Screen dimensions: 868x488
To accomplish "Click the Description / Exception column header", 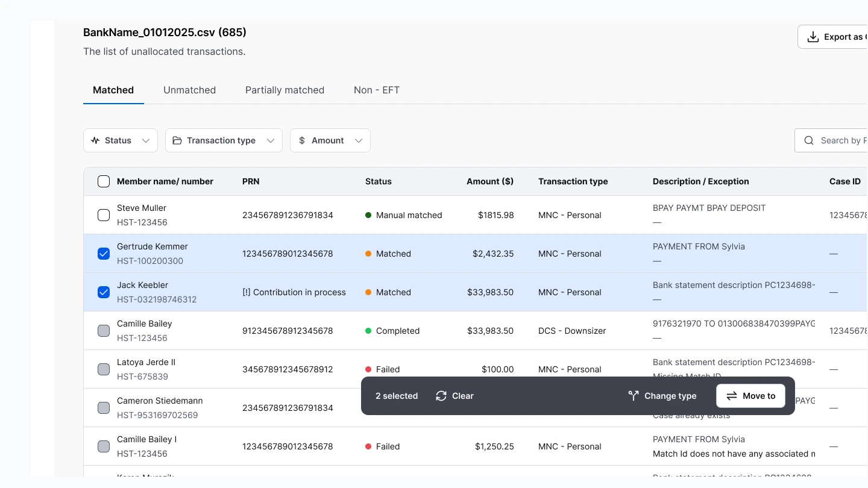I will pyautogui.click(x=701, y=181).
